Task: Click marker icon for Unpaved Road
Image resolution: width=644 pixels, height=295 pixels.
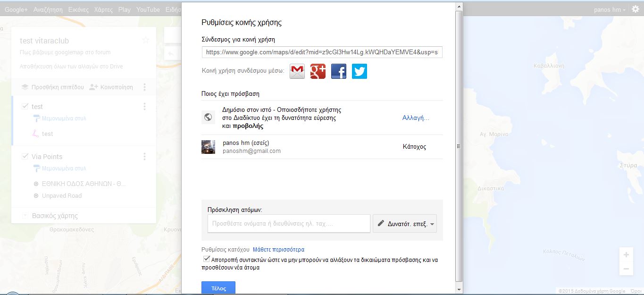Action: coord(36,196)
